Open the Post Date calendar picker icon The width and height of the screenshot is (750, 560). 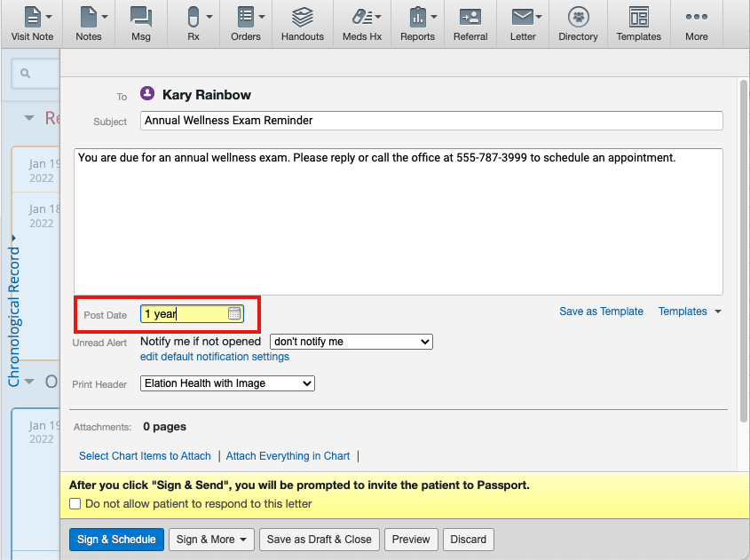point(234,313)
